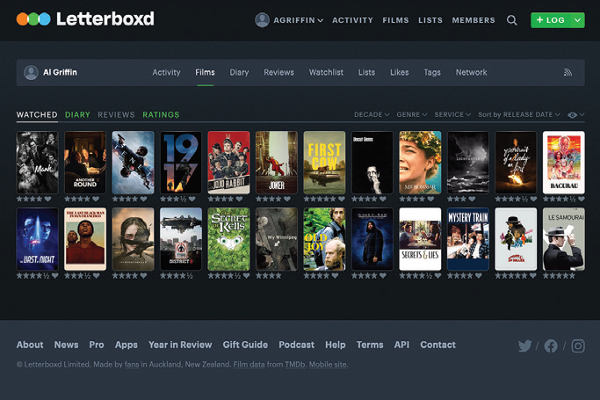Click the star rating under My Winnipeg
This screenshot has width=600, height=400.
coord(268,276)
